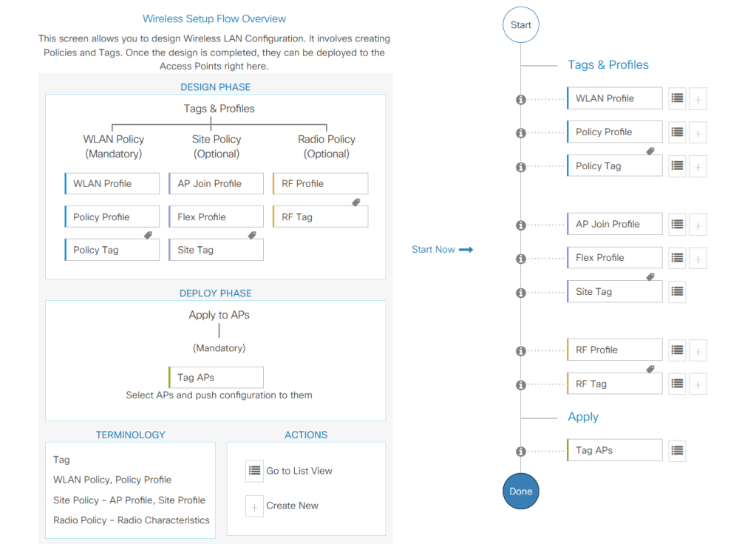This screenshot has height=544, width=756.
Task: Open Flex Profile list view
Action: point(677,258)
